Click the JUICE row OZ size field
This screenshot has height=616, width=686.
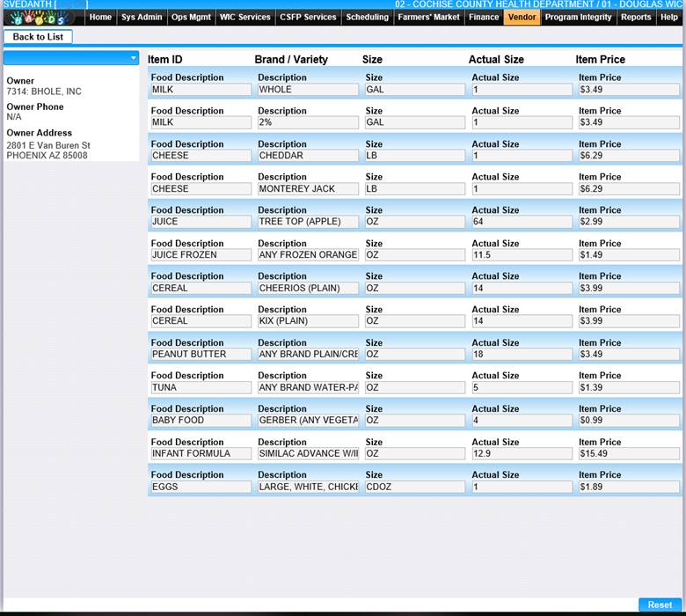tap(415, 222)
